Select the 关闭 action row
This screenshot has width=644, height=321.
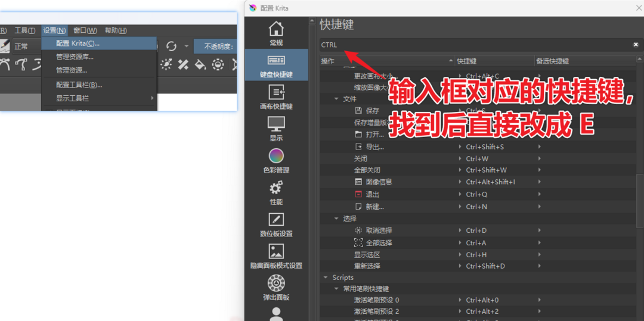[478, 158]
